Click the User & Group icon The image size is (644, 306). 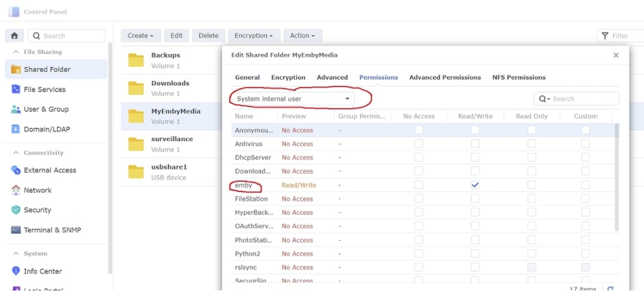coord(16,110)
